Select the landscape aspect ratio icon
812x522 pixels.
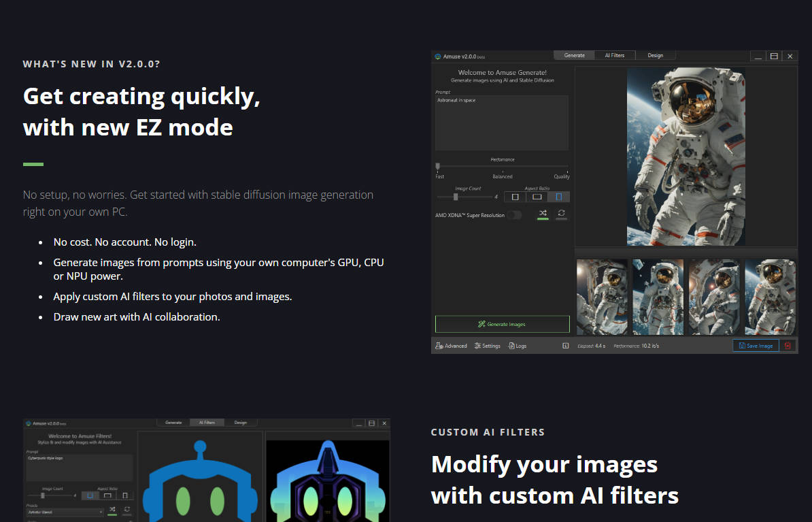537,197
